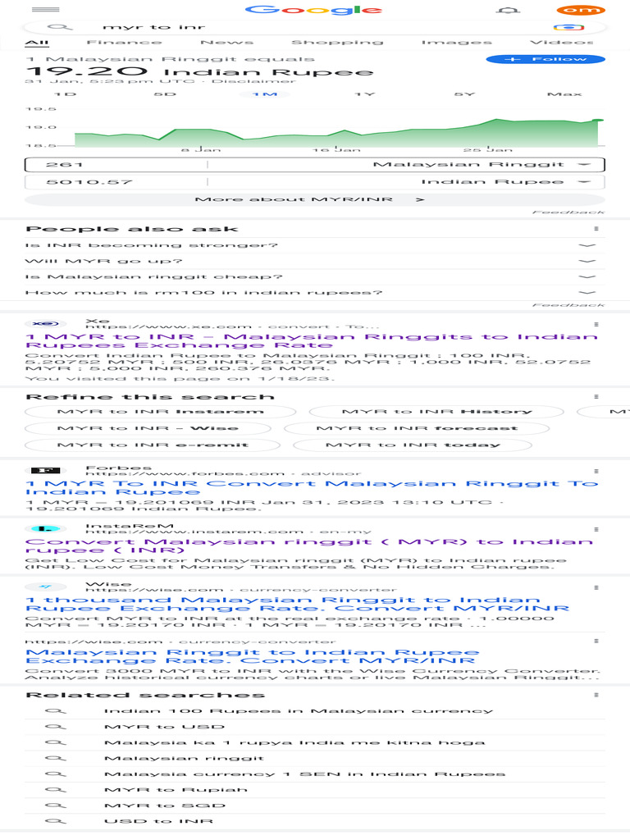Select the Max chart range

pos(564,94)
